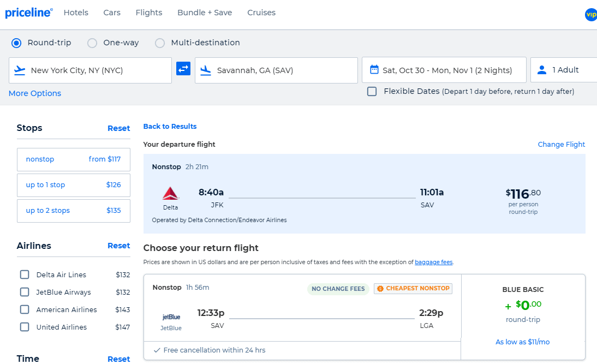Click the traveler person icon next to 1 Adult

pos(541,69)
